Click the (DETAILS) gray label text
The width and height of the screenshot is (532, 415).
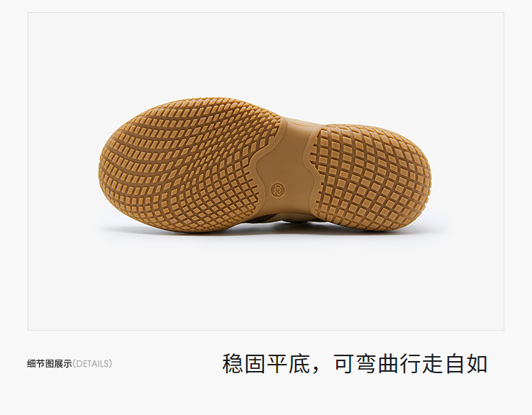[92, 364]
